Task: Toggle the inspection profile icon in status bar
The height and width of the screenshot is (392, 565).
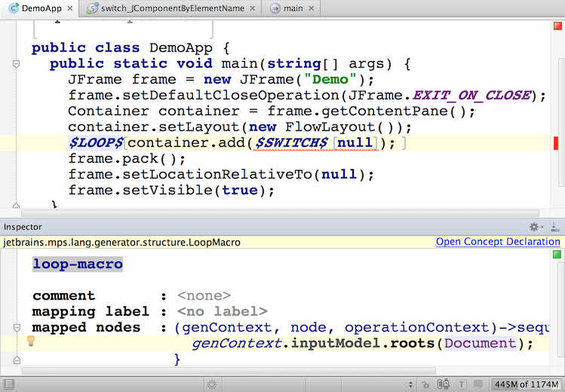Action: click(x=445, y=384)
